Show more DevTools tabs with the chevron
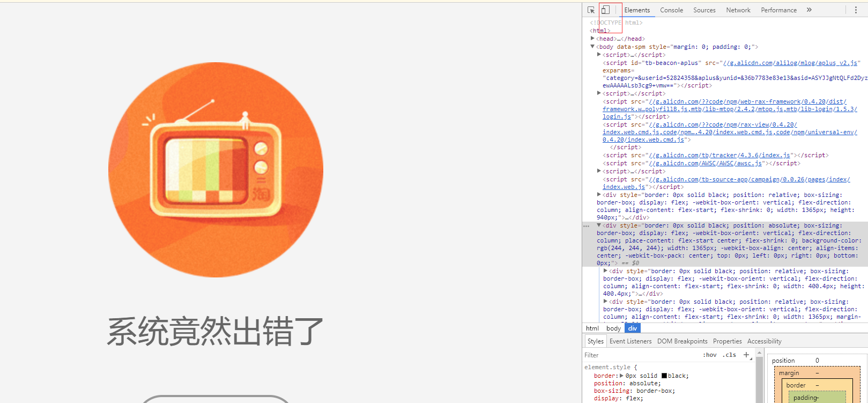Image resolution: width=868 pixels, height=403 pixels. click(809, 10)
